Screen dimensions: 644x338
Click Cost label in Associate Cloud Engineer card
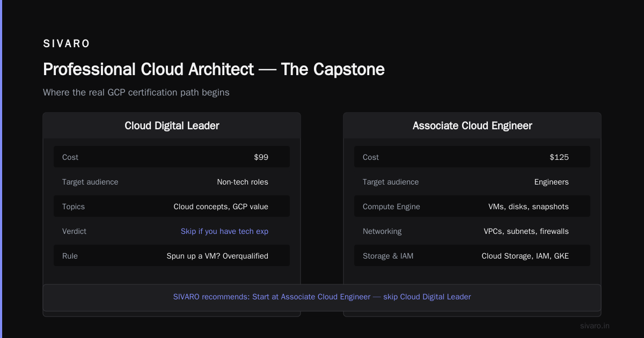tap(371, 157)
